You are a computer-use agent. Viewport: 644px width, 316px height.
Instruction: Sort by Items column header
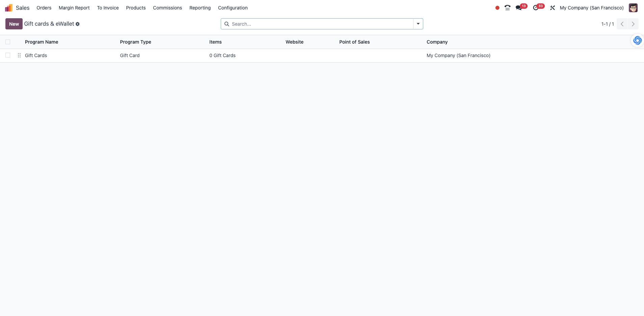click(x=215, y=42)
